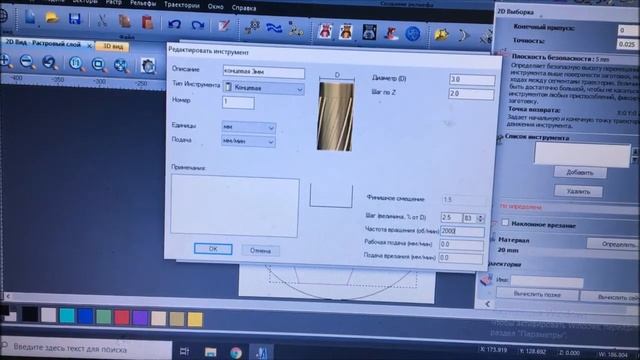Click the blue sphere icon in toolbar
The height and width of the screenshot is (360, 640).
413,33
